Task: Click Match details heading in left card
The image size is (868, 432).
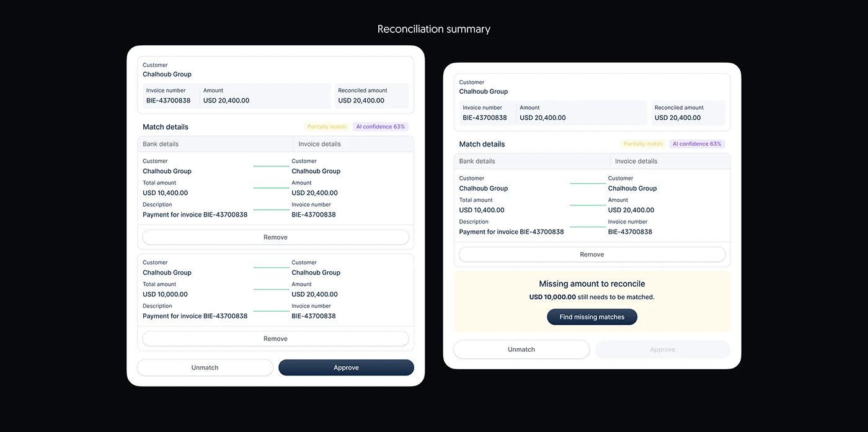Action: (166, 127)
